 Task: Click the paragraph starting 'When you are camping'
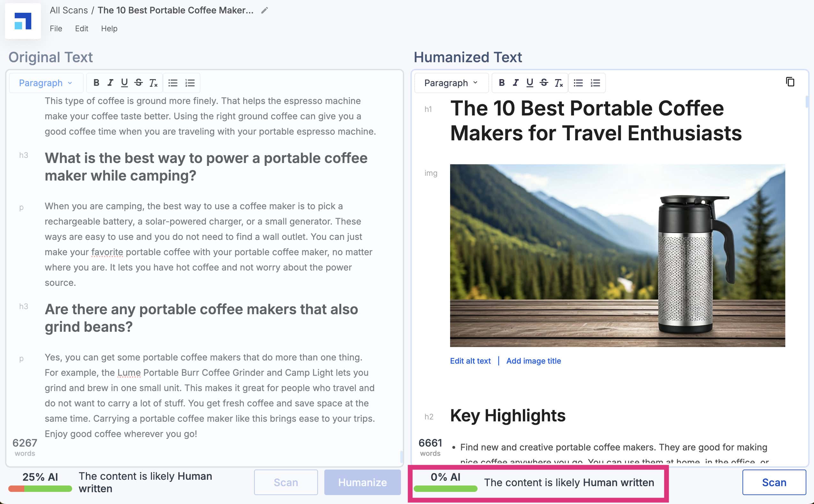[209, 244]
